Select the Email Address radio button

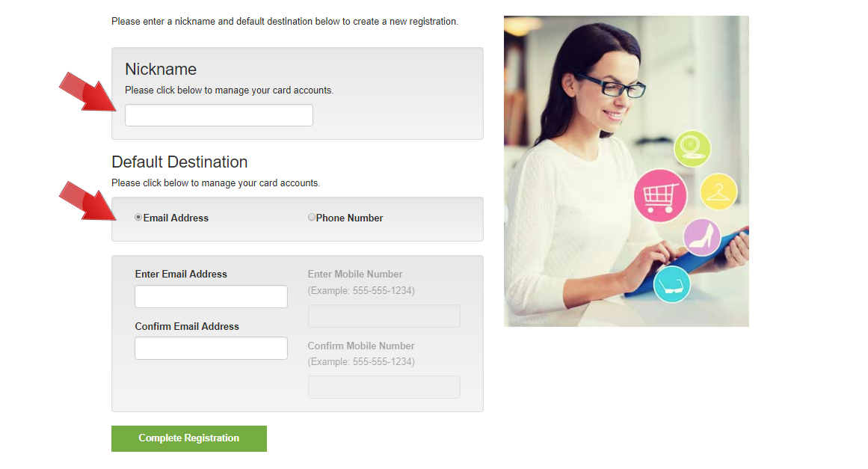[138, 218]
